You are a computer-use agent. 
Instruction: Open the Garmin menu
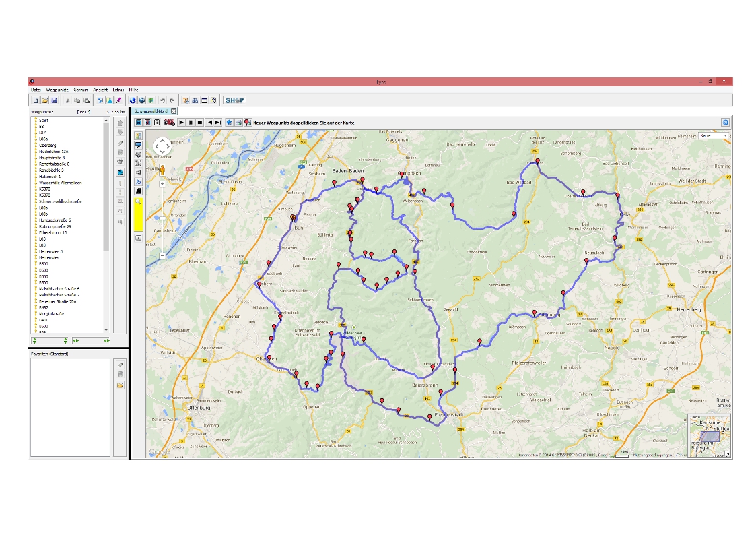81,90
